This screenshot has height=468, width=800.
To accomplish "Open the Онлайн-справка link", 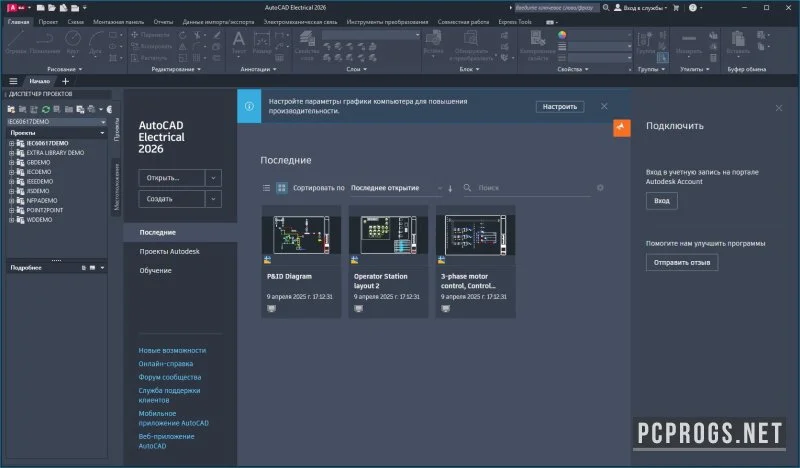I will (x=165, y=363).
